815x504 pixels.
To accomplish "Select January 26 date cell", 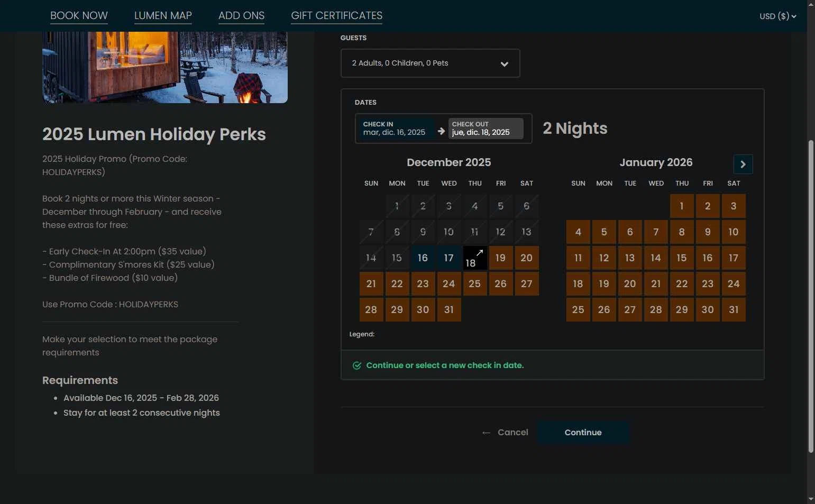I will coord(604,310).
